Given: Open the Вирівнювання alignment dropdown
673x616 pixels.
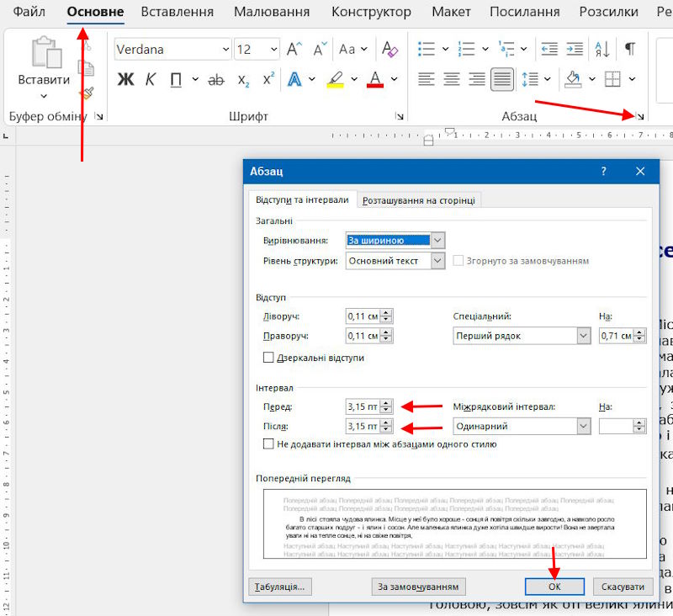Looking at the screenshot, I should tap(437, 241).
